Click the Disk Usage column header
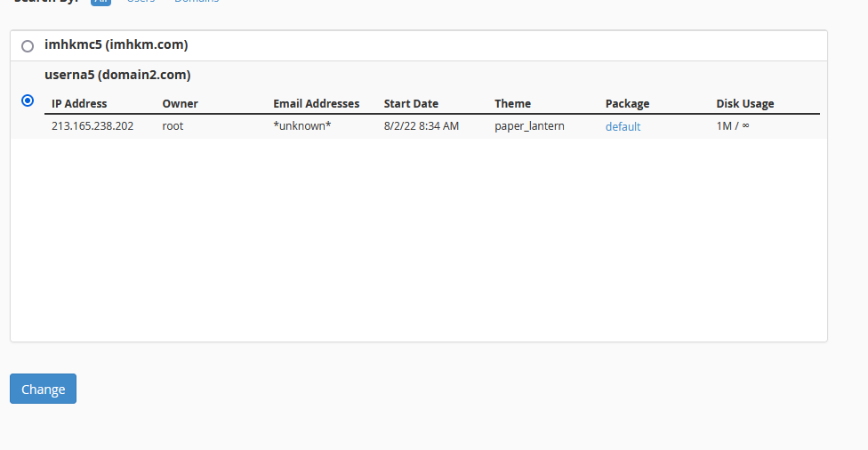This screenshot has width=868, height=450. point(744,103)
